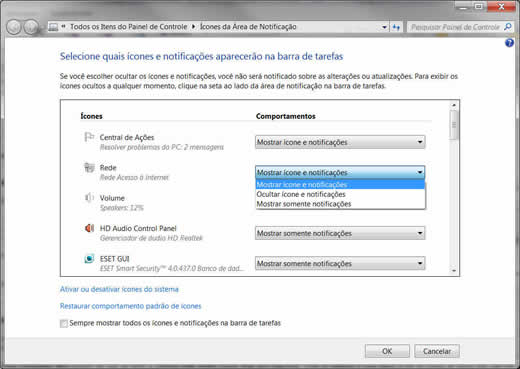Click the ESET GUI icon
520x369 pixels.
click(89, 258)
